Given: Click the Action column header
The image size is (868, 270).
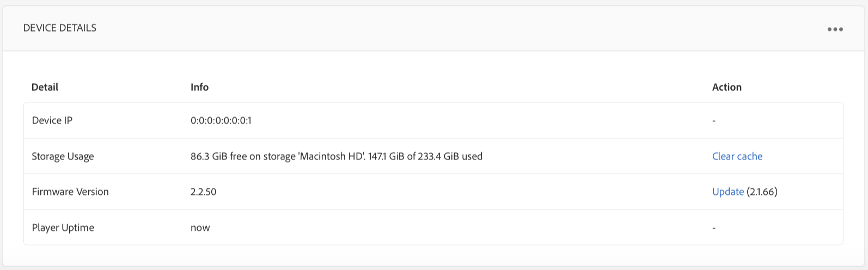Looking at the screenshot, I should [x=726, y=87].
